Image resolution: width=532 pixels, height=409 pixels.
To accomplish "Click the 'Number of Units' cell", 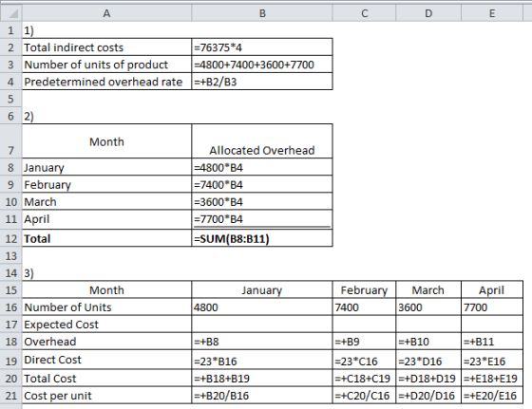I will (x=106, y=307).
